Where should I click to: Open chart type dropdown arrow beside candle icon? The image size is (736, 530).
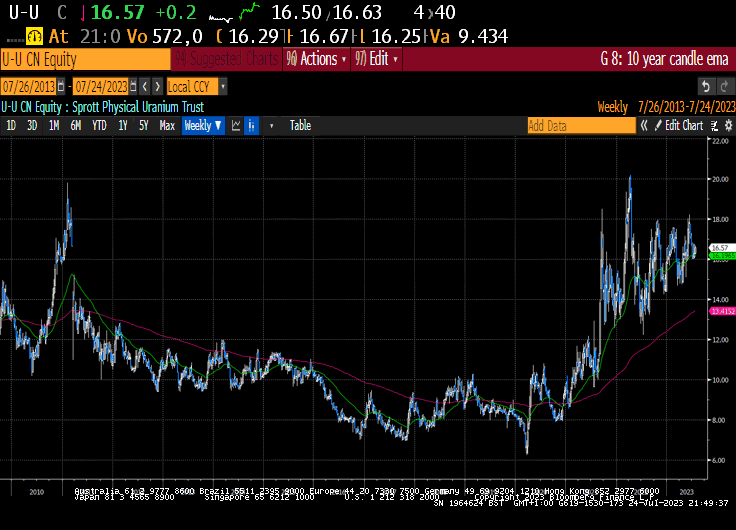point(271,126)
